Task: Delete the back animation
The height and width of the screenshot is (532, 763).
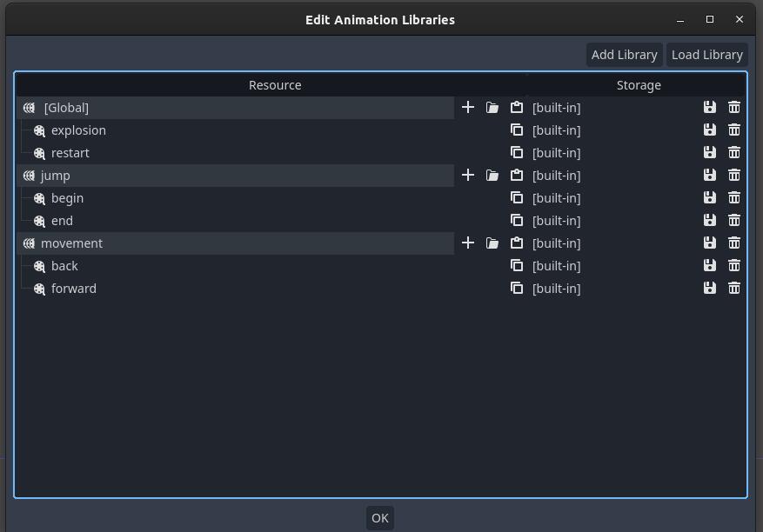Action: 733,265
